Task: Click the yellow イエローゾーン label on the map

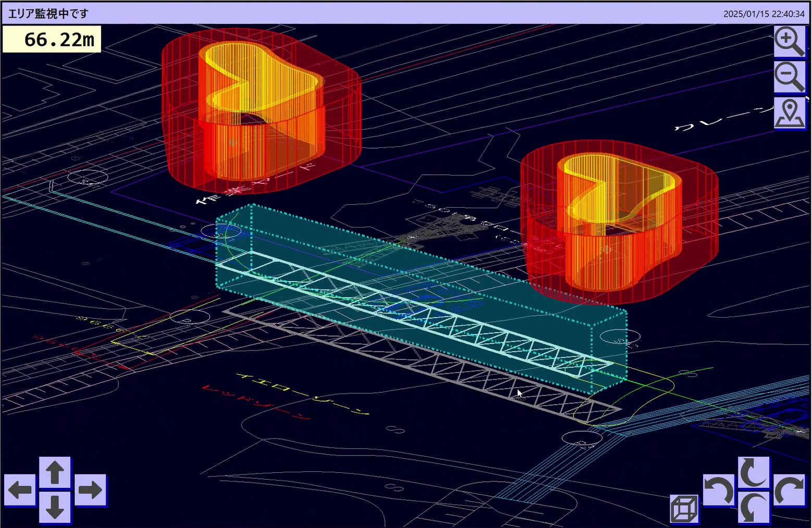Action: tap(302, 394)
